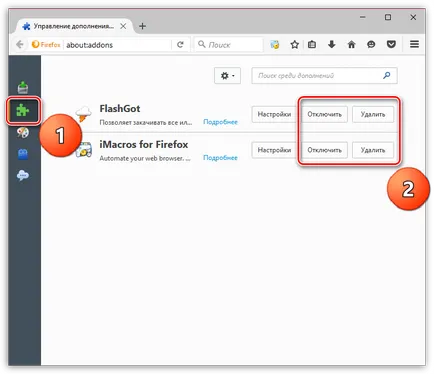Open the gear tools dropdown
The image size is (434, 374).
(x=227, y=76)
